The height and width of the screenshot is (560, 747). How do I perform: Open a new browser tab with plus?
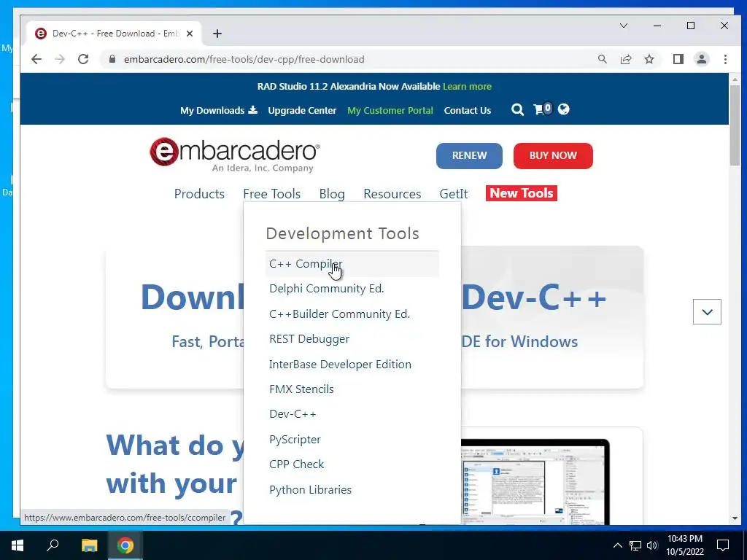[x=217, y=34]
